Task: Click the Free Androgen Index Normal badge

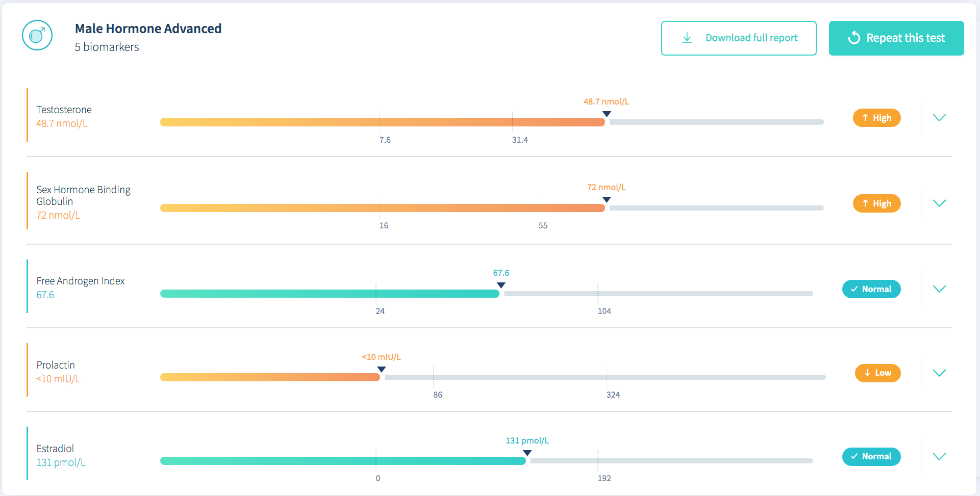Action: 871,289
